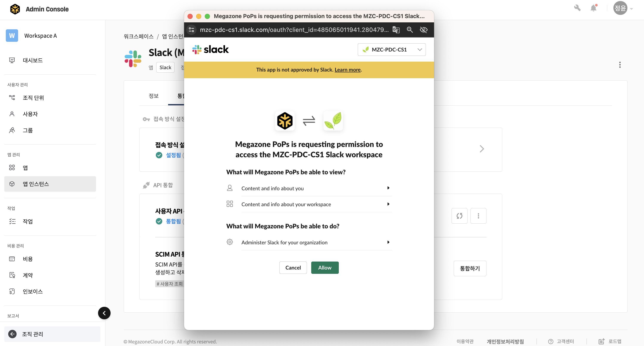The height and width of the screenshot is (346, 644).
Task: Select 사용자 in the sidebar menu
Action: 30,114
